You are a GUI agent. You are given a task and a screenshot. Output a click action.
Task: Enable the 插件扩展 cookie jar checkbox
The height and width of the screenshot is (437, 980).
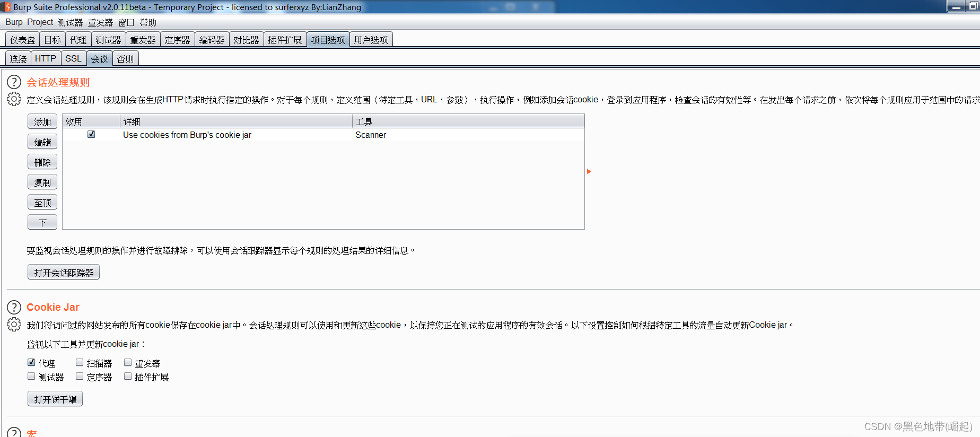click(x=128, y=377)
